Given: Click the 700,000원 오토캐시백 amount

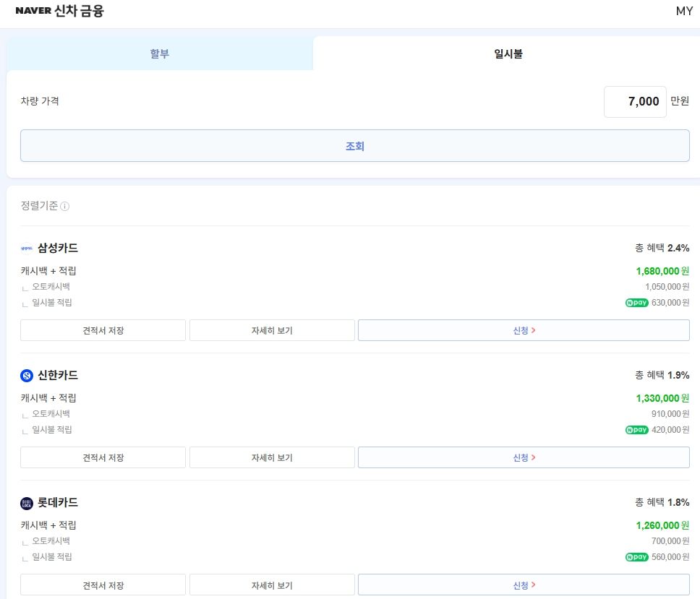Looking at the screenshot, I should pyautogui.click(x=670, y=540).
